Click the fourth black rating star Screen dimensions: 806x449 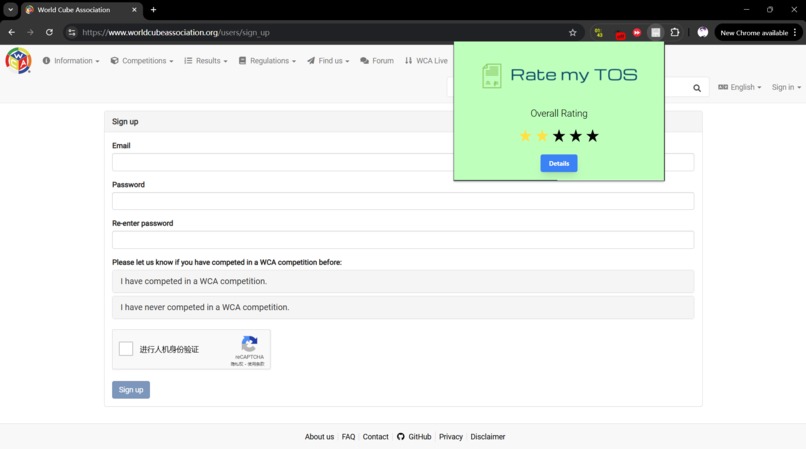click(576, 136)
